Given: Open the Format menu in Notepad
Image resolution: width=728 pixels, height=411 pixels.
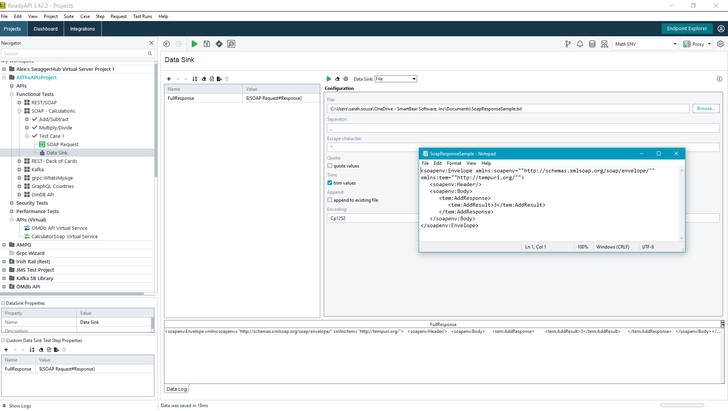Looking at the screenshot, I should 453,163.
